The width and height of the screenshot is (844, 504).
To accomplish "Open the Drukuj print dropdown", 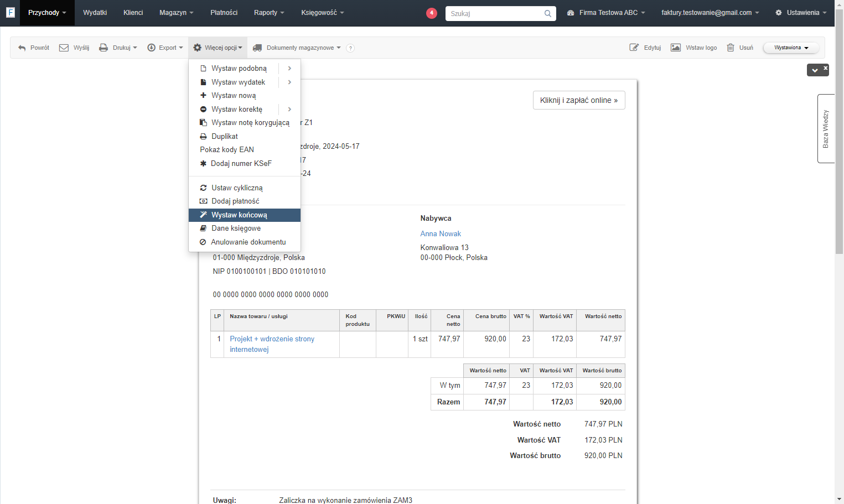I will [x=118, y=48].
